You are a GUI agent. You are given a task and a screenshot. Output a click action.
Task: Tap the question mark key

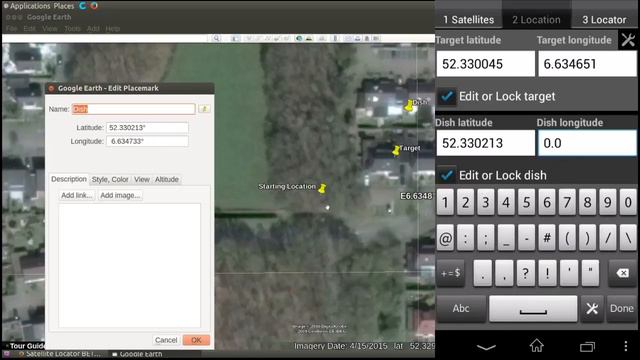tap(525, 273)
